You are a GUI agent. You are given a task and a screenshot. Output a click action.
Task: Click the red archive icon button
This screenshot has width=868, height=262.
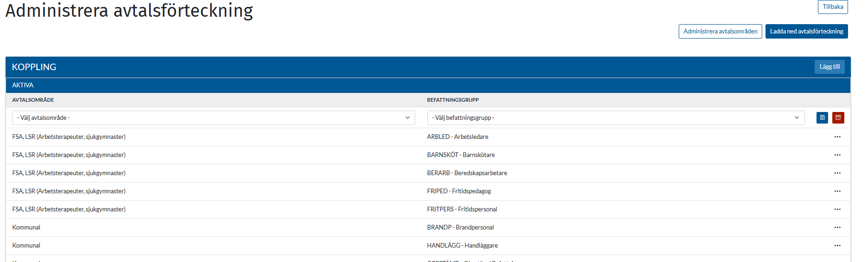[838, 118]
